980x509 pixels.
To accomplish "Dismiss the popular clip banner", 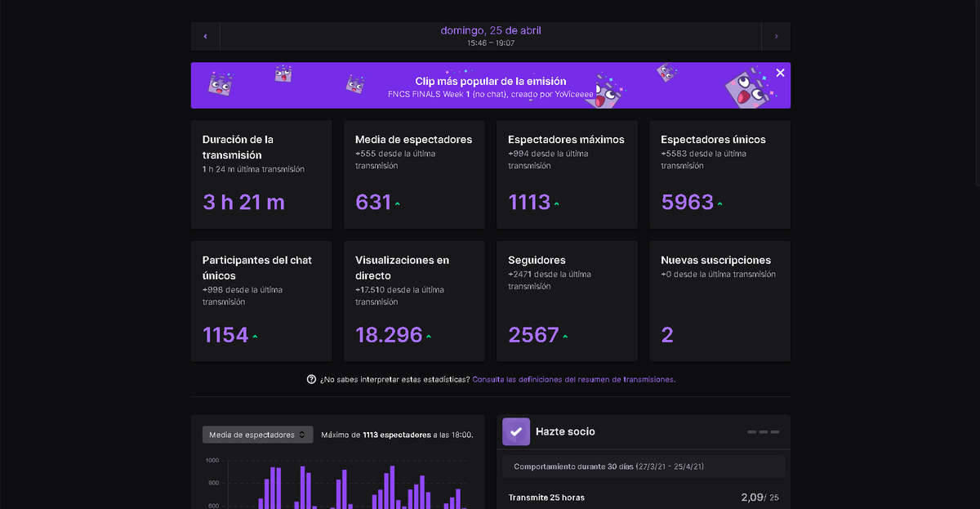I will click(x=780, y=73).
